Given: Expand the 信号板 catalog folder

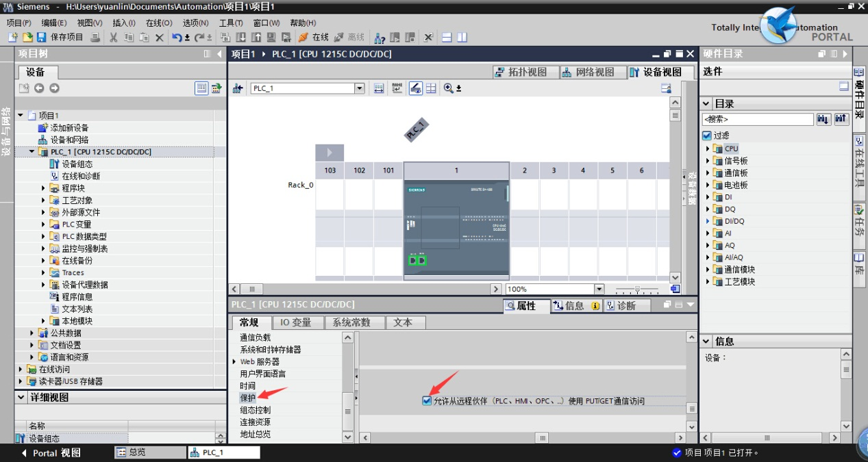Looking at the screenshot, I should [x=708, y=161].
